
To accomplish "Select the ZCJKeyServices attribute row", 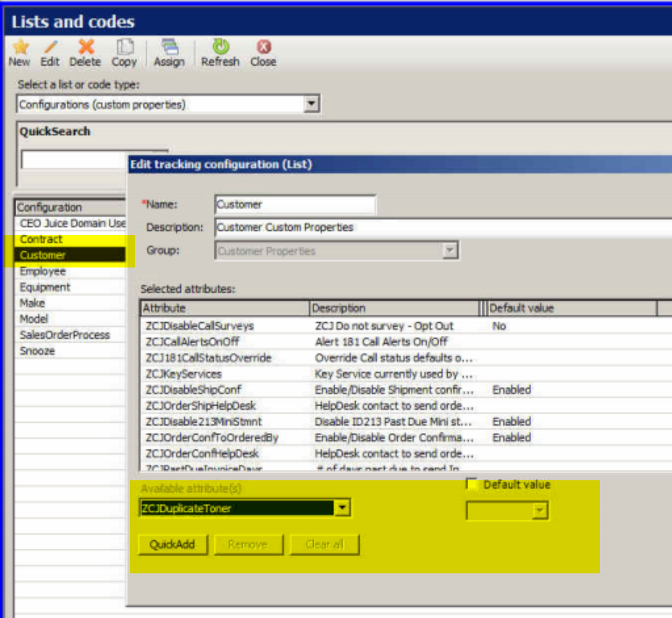I will 406,374.
